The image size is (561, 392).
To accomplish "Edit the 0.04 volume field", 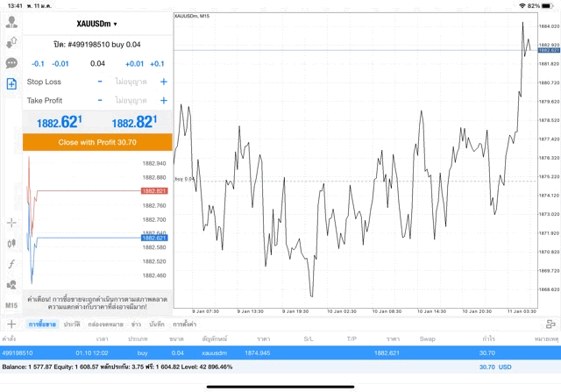I will pos(97,64).
